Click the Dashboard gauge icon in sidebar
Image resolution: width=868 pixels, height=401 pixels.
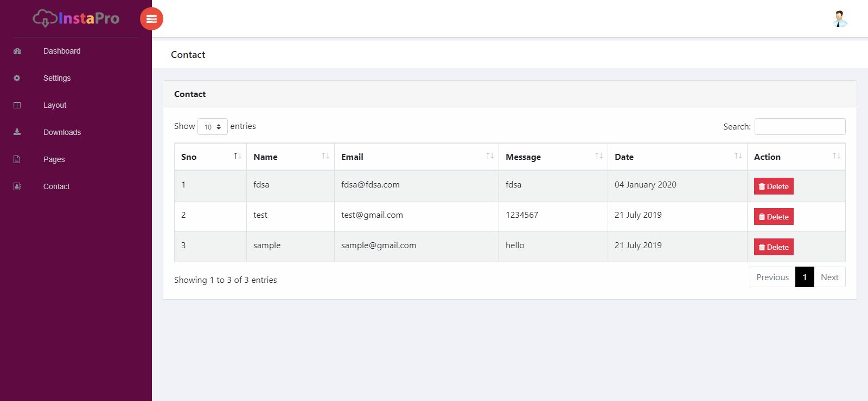[17, 51]
